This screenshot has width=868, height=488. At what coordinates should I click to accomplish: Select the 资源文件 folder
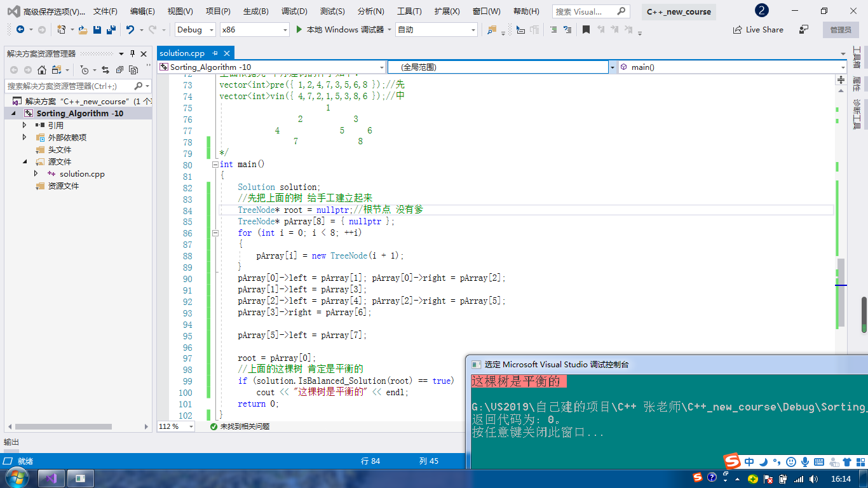tap(64, 186)
